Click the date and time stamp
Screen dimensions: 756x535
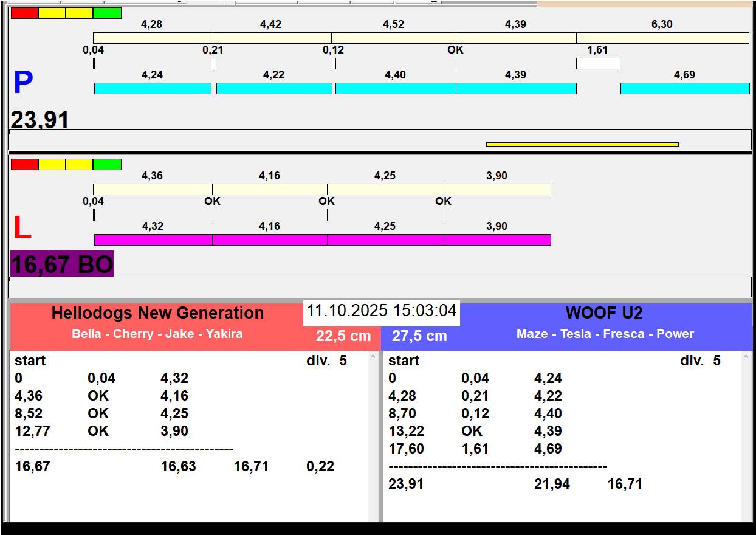381,311
